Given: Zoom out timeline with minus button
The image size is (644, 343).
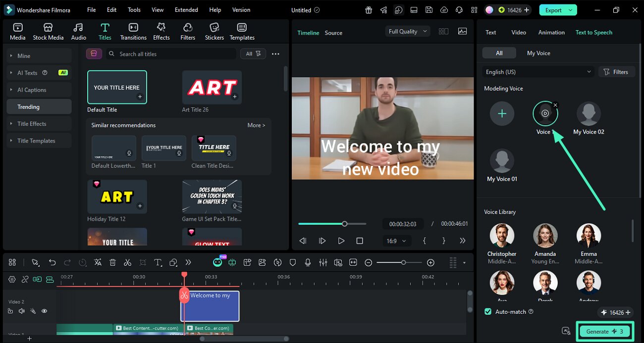Looking at the screenshot, I should click(369, 262).
